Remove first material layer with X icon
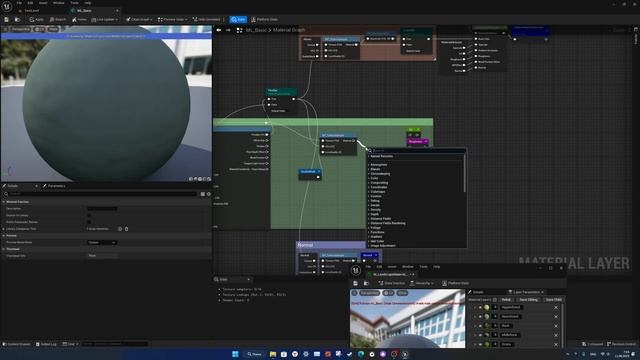The height and width of the screenshot is (360, 640). click(556, 307)
